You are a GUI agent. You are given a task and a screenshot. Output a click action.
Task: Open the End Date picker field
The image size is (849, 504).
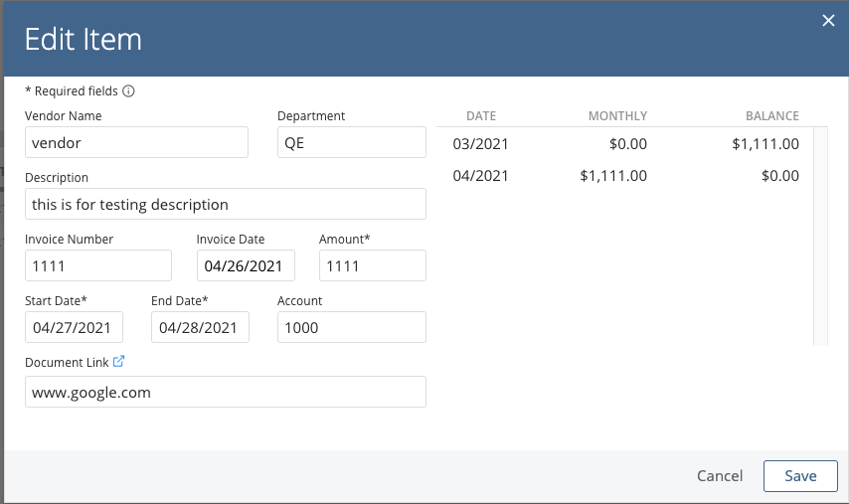200,327
